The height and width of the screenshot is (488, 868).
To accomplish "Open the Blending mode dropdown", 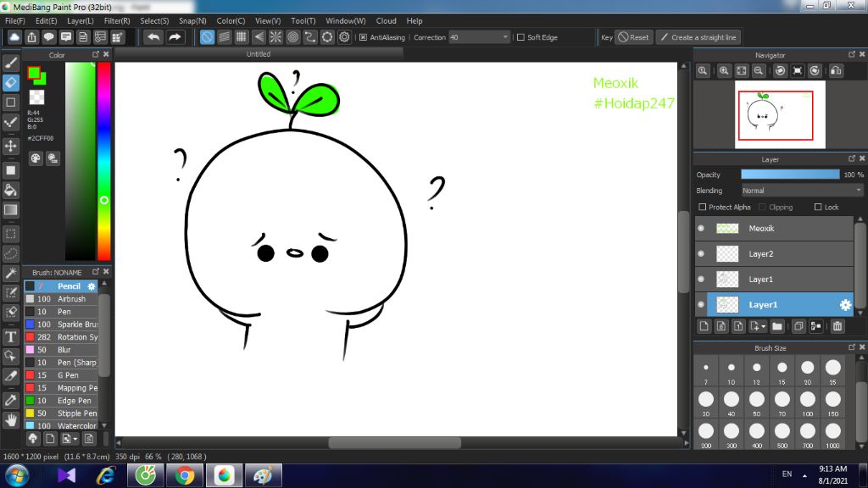I will 802,191.
